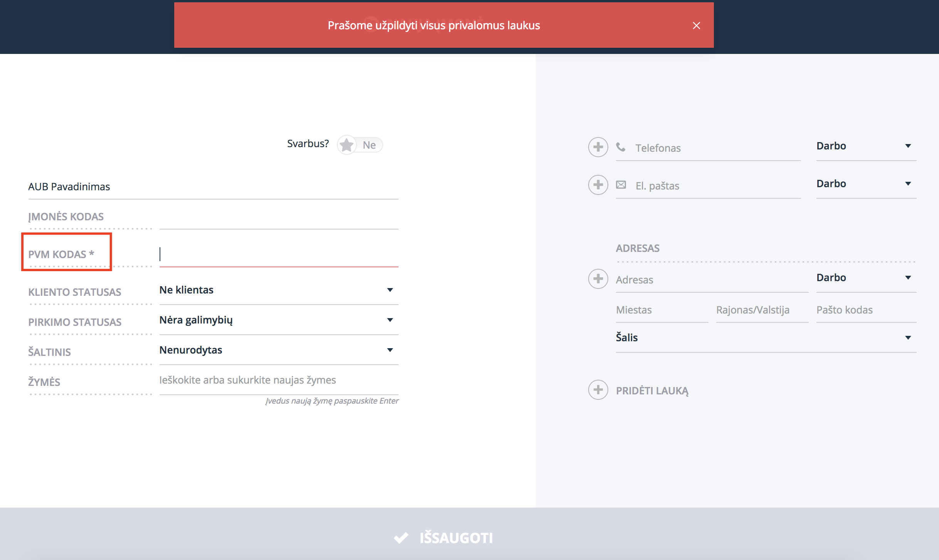This screenshot has width=939, height=560.
Task: Click the Pašto kodas field
Action: tap(866, 310)
